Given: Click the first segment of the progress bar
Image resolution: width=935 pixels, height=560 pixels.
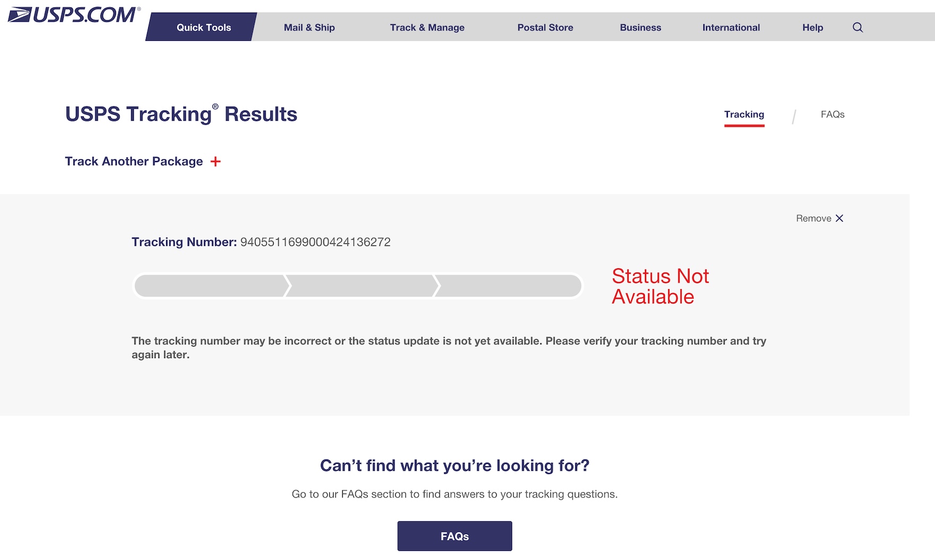Looking at the screenshot, I should (211, 286).
